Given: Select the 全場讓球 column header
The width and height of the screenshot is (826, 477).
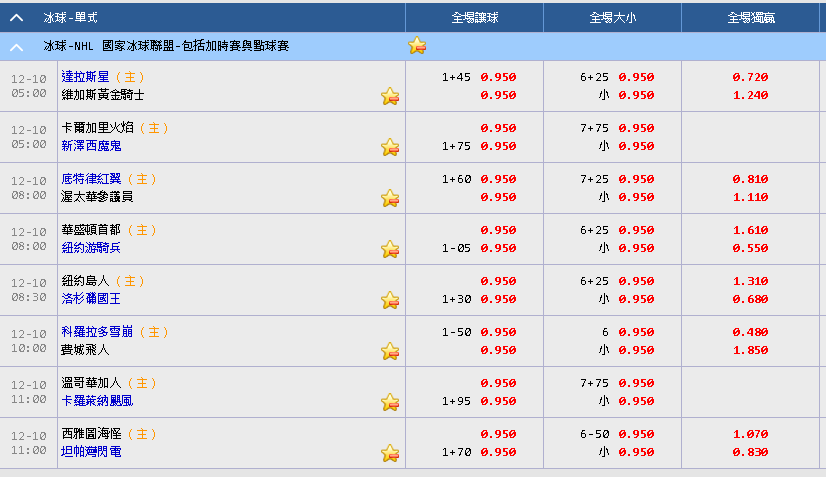Looking at the screenshot, I should (x=475, y=18).
